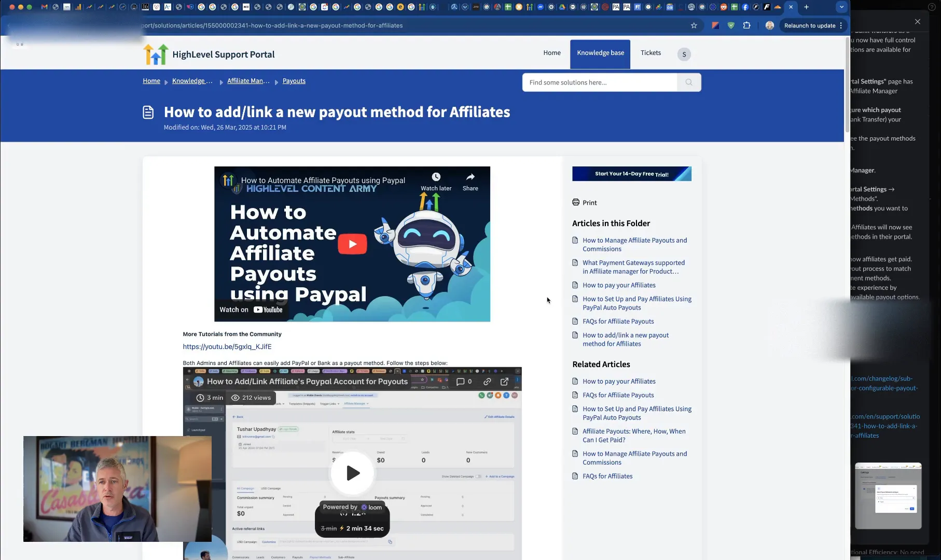Open Loom video in new window icon
This screenshot has width=941, height=560.
504,382
